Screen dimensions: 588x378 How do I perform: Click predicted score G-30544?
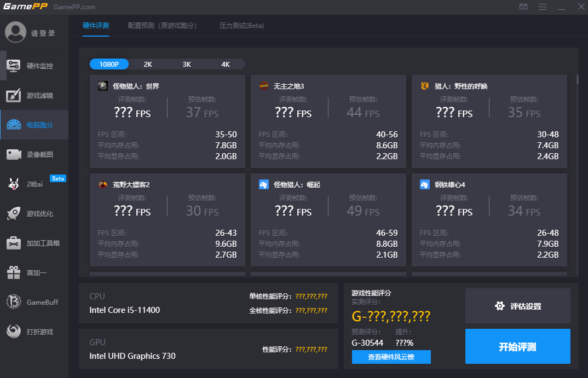pos(367,343)
